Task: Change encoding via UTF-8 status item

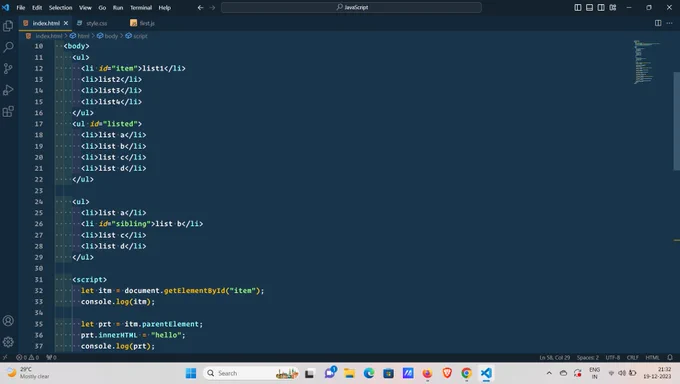Action: [612, 358]
